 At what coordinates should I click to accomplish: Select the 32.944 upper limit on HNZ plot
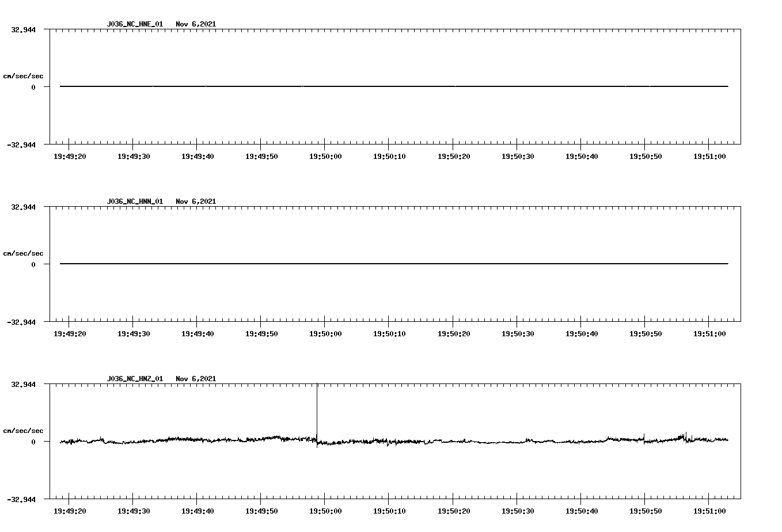pos(23,384)
